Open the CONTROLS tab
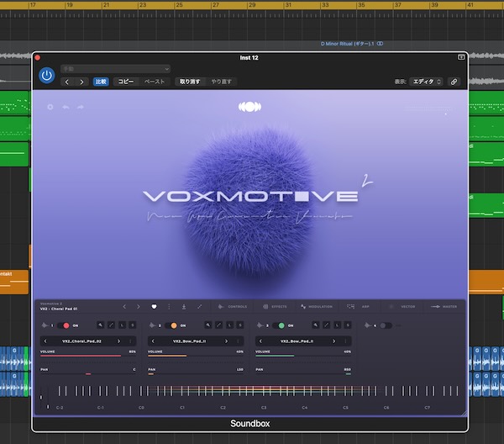Screen dimensions: 504x444 click(x=233, y=307)
